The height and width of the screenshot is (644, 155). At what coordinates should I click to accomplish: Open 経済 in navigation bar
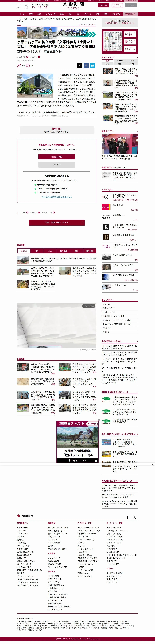point(98,14)
